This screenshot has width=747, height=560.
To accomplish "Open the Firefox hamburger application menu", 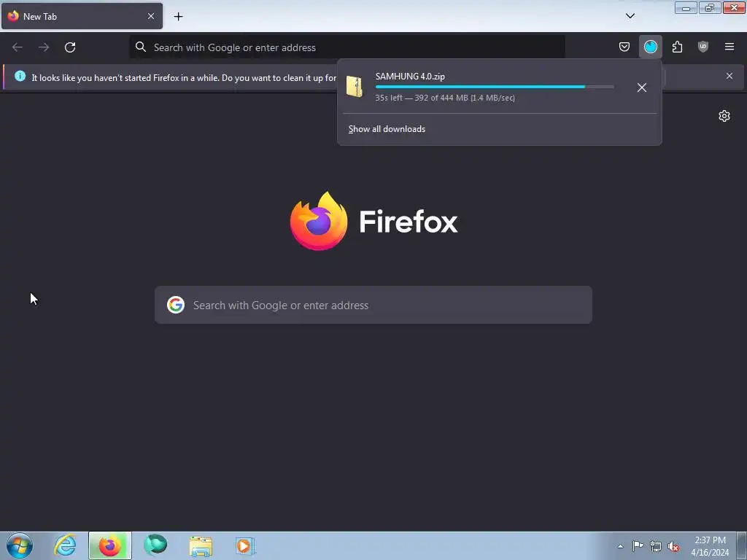I will tap(729, 47).
